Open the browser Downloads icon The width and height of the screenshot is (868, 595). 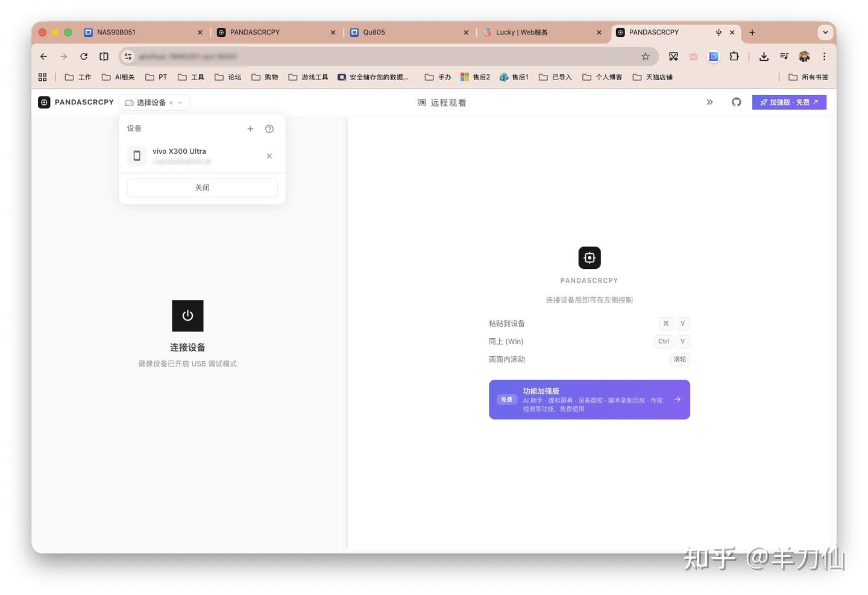coord(764,56)
